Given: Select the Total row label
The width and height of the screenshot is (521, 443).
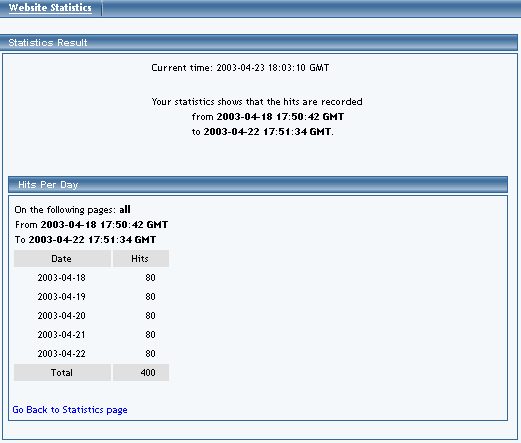Looking at the screenshot, I should (x=62, y=373).
